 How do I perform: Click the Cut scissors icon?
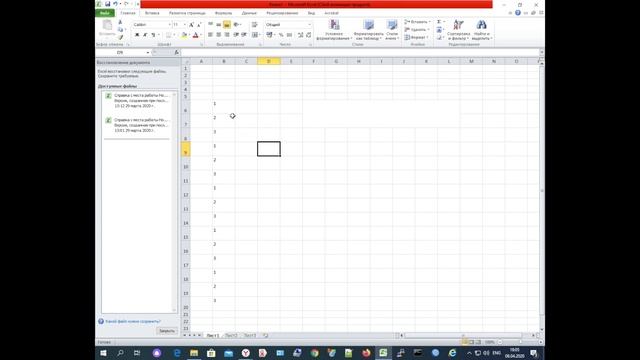120,22
